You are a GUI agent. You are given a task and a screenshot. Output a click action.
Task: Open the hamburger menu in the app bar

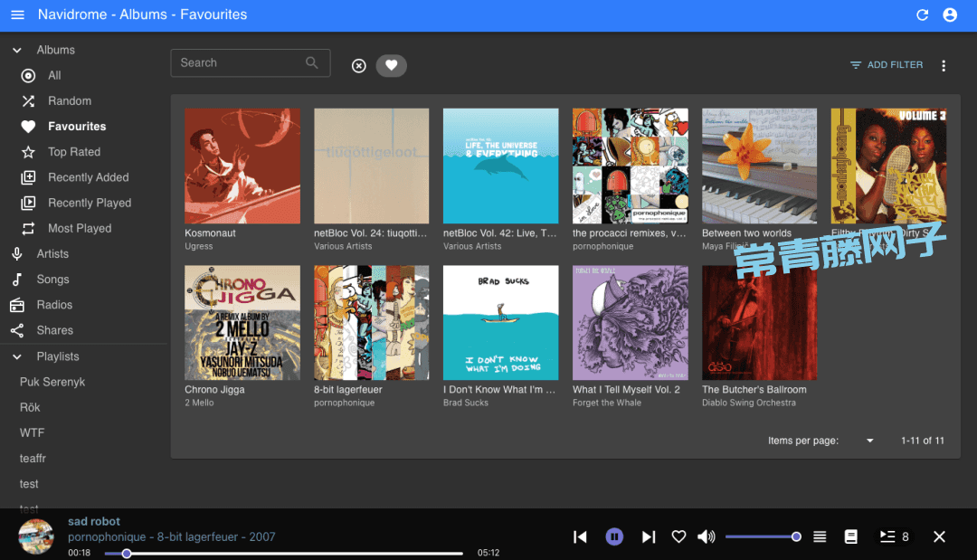pos(17,14)
